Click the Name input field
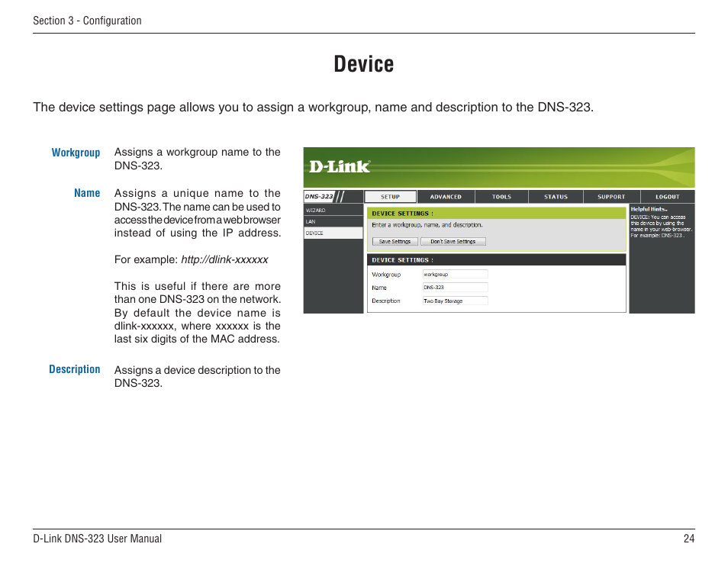The width and height of the screenshot is (728, 563). pyautogui.click(x=455, y=288)
